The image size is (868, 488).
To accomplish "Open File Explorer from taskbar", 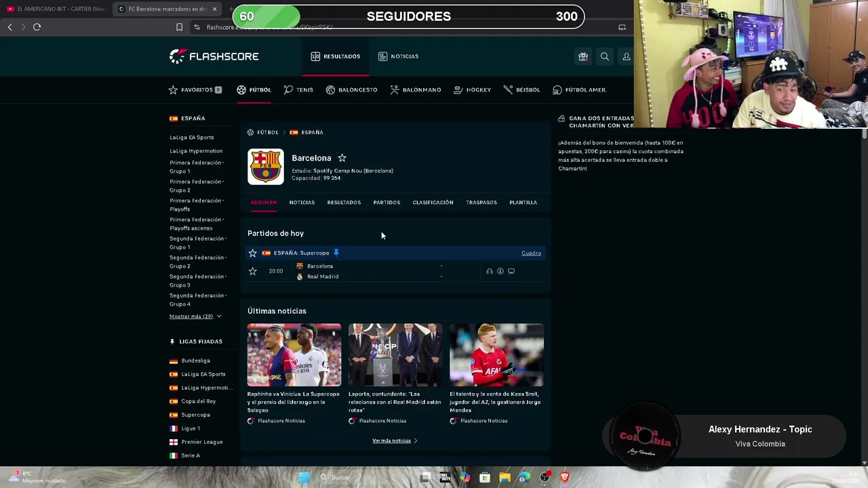I will coord(505,477).
